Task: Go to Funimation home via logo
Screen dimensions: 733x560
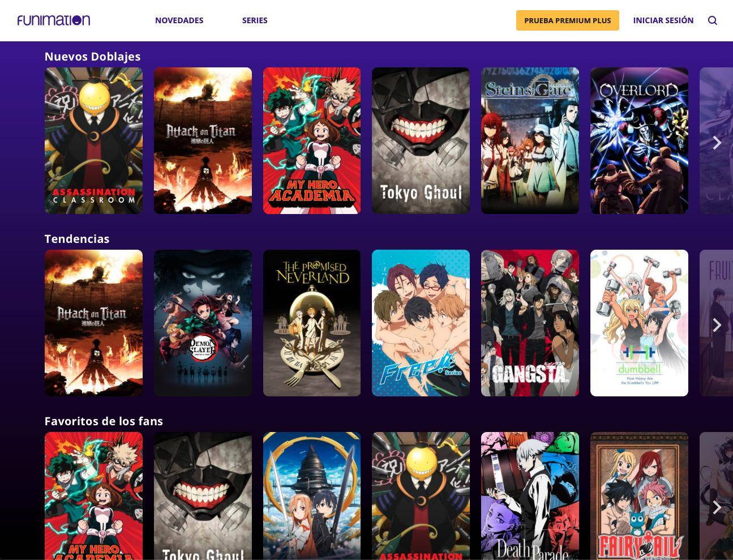Action: [x=54, y=20]
